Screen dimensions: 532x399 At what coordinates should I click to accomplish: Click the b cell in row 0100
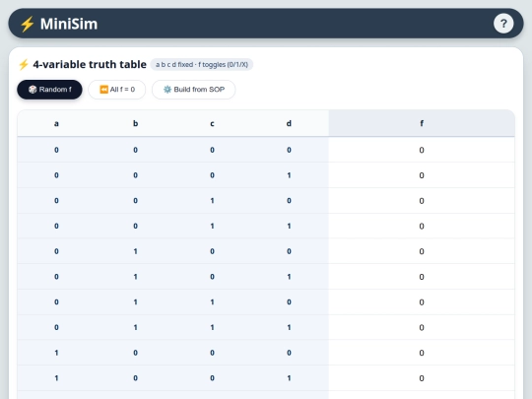coord(135,251)
